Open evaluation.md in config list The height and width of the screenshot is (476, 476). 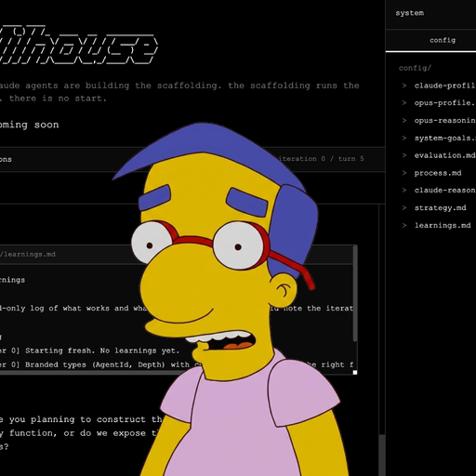pyautogui.click(x=445, y=155)
